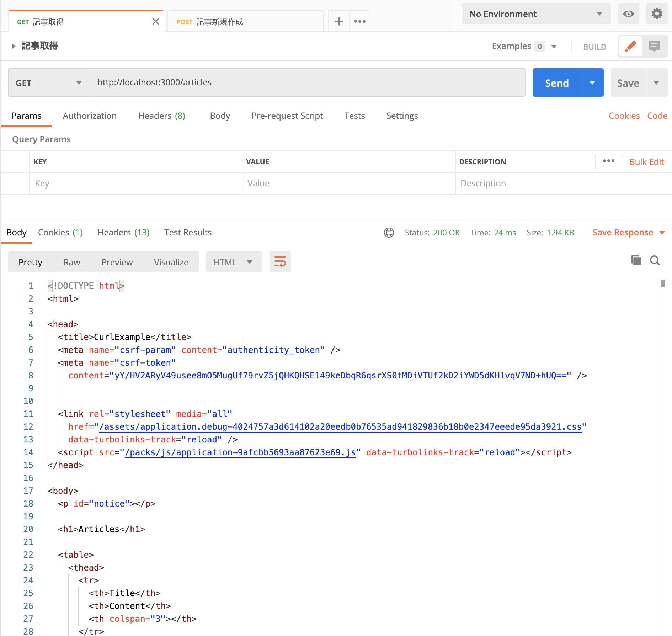
Task: Switch to Preview response view
Action: point(117,262)
